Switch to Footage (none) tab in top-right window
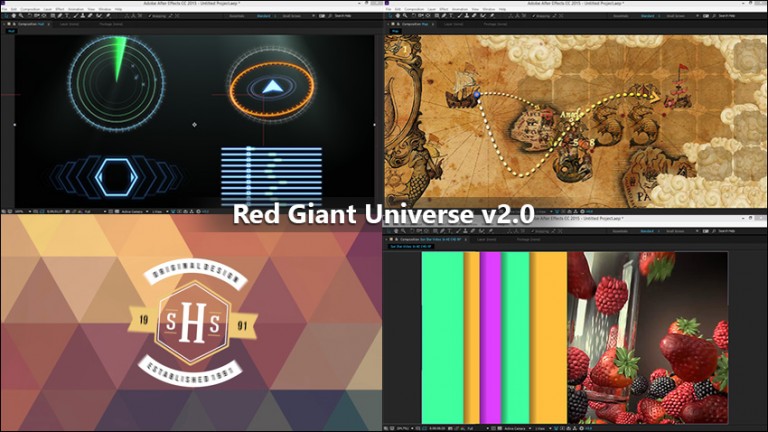 tap(495, 24)
